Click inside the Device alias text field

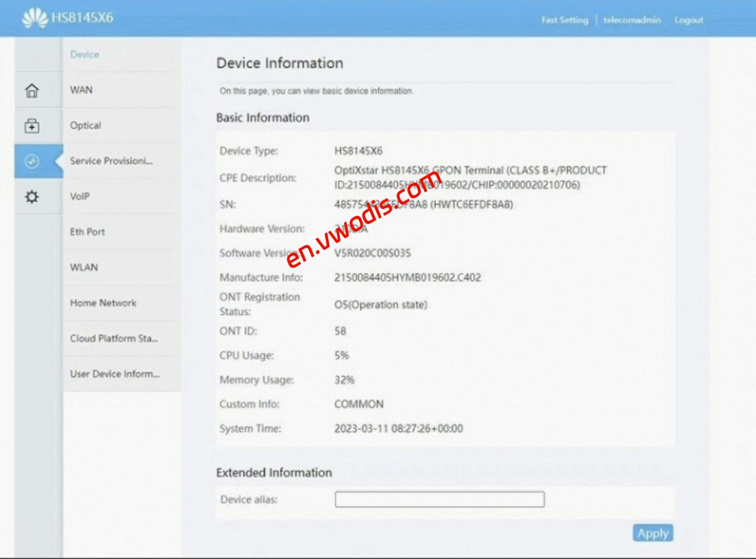pyautogui.click(x=439, y=499)
